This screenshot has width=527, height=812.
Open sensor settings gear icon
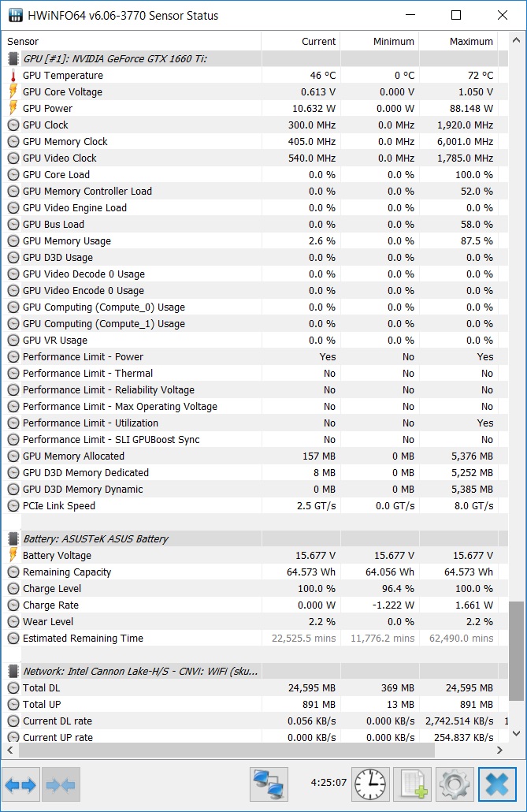point(455,784)
